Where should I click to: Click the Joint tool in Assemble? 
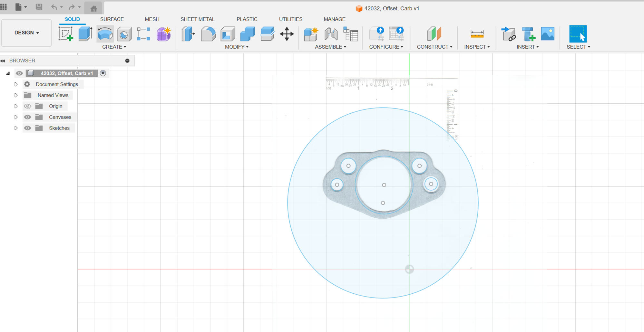[331, 34]
